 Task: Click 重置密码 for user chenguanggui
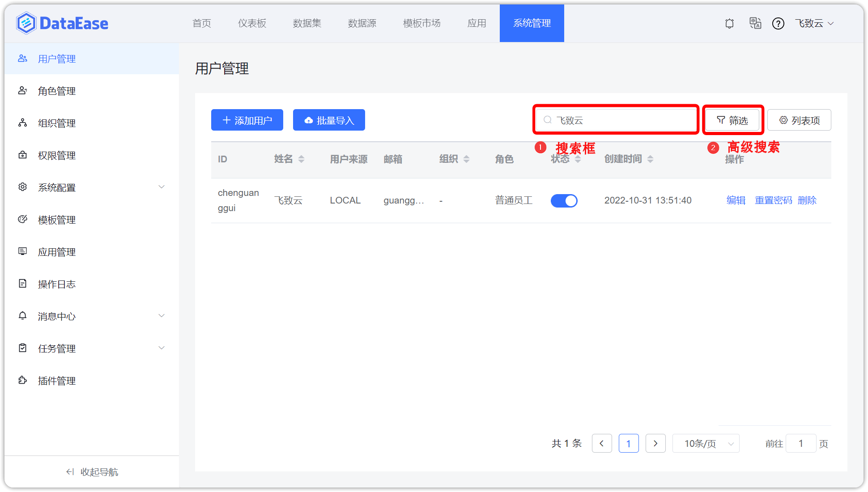point(773,200)
